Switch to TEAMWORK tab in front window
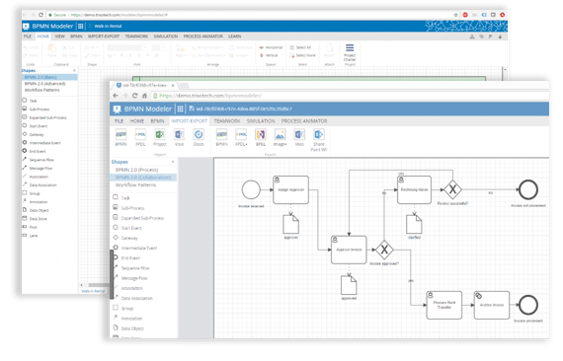This screenshot has width=563, height=361. [227, 121]
